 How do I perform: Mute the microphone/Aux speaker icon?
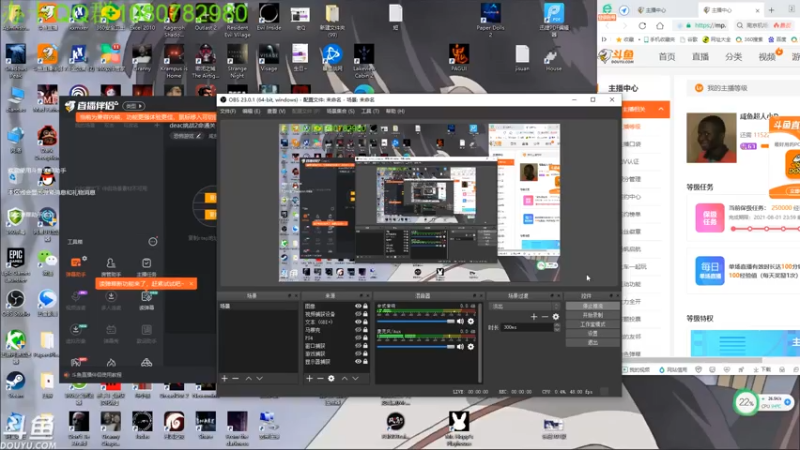point(460,347)
